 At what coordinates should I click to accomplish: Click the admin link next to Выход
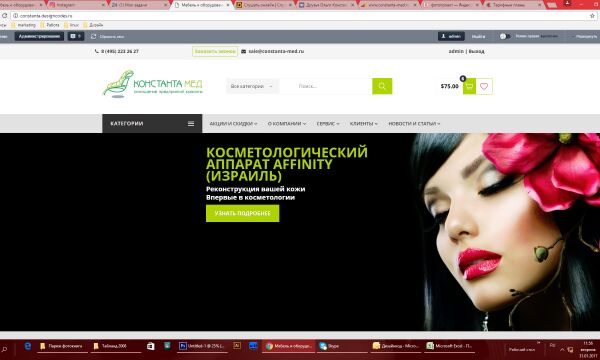[456, 51]
